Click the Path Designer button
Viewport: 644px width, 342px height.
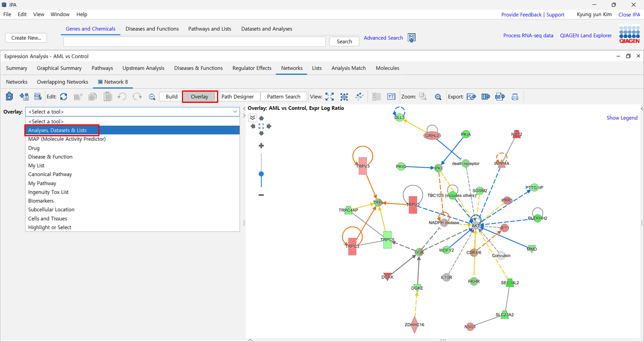click(238, 97)
